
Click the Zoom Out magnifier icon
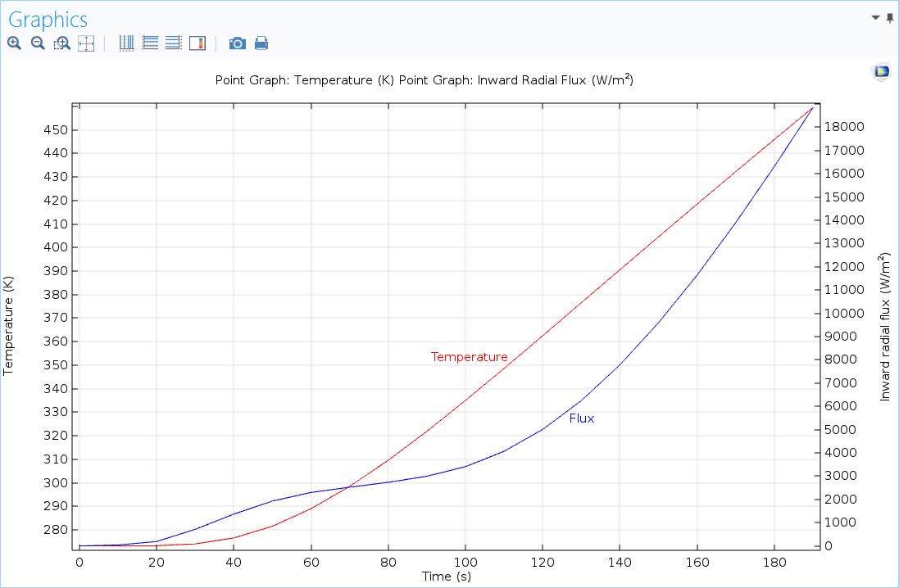pos(38,43)
